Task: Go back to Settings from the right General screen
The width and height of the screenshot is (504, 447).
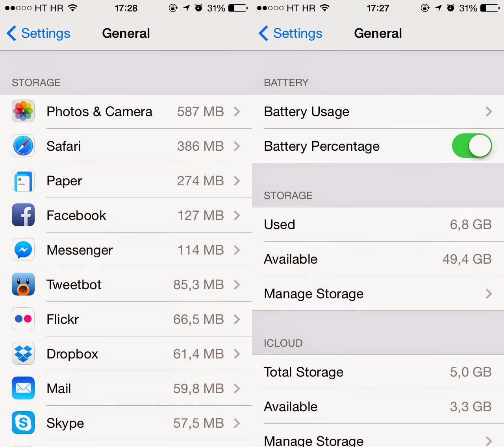Action: click(291, 33)
